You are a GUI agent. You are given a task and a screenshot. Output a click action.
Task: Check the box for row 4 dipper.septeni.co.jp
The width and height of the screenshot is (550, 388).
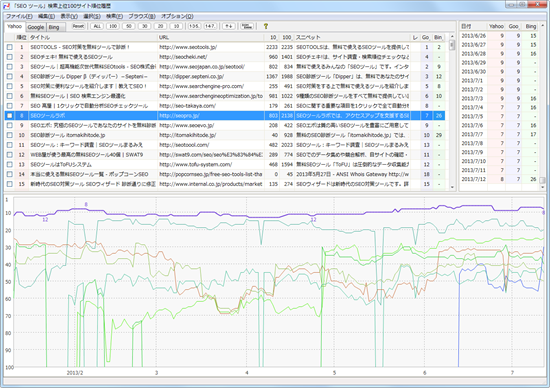[10, 76]
